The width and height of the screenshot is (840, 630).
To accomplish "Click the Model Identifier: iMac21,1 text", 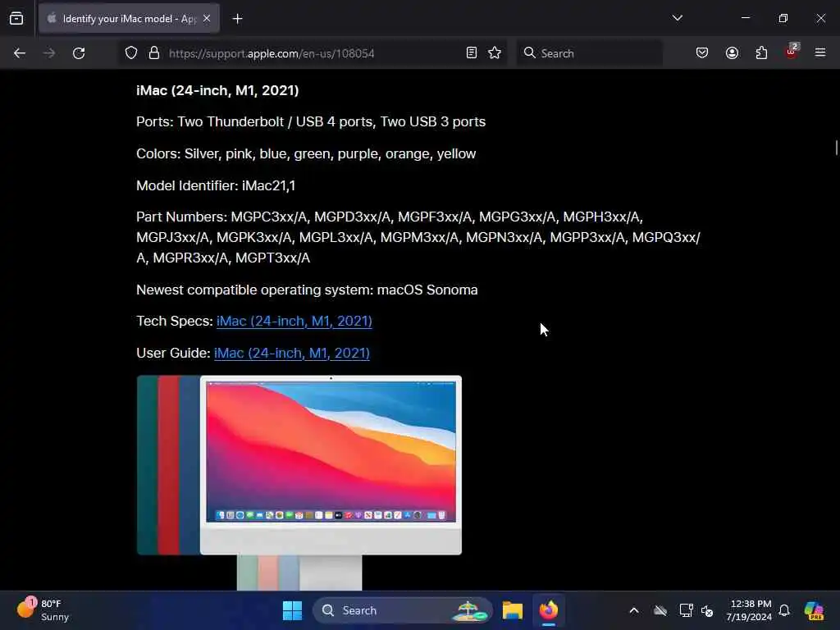I will pos(216,185).
